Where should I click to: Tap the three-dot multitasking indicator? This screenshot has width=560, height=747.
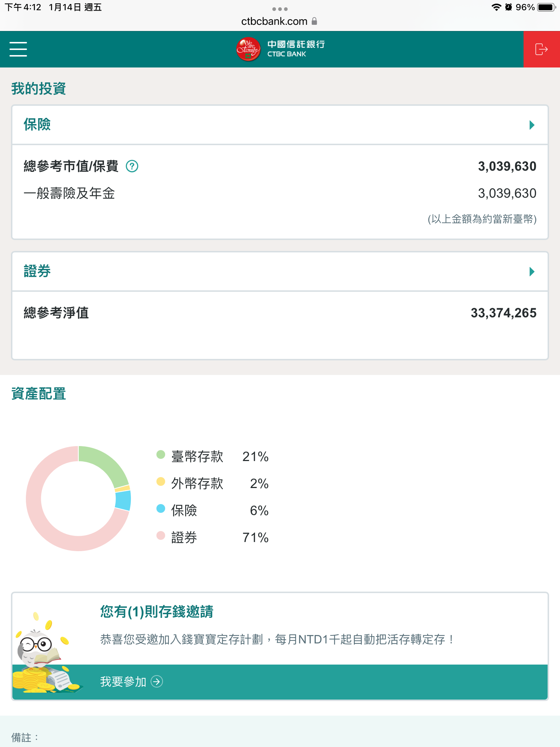click(x=280, y=9)
